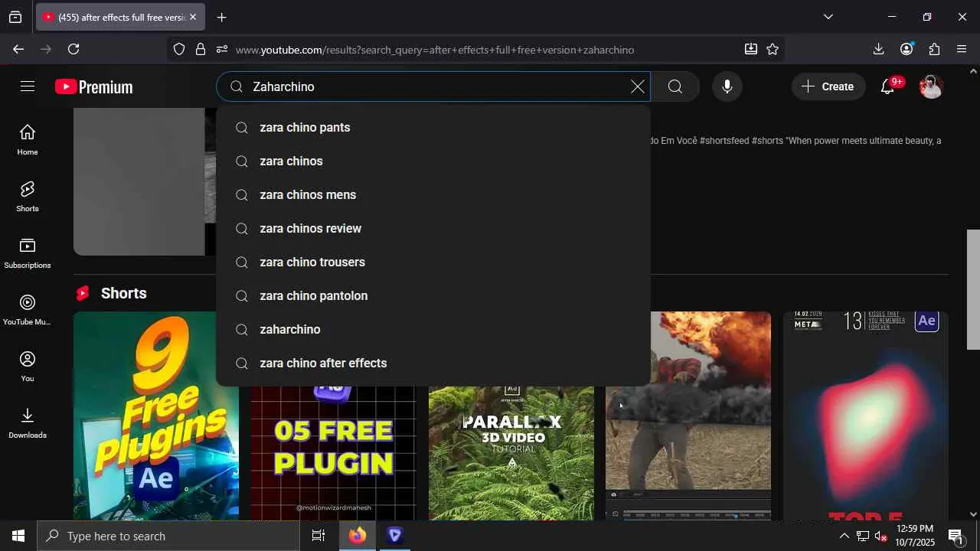Screen dimensions: 980x551
Task: Click the taskbar 'Type here to search' box
Action: (x=168, y=536)
